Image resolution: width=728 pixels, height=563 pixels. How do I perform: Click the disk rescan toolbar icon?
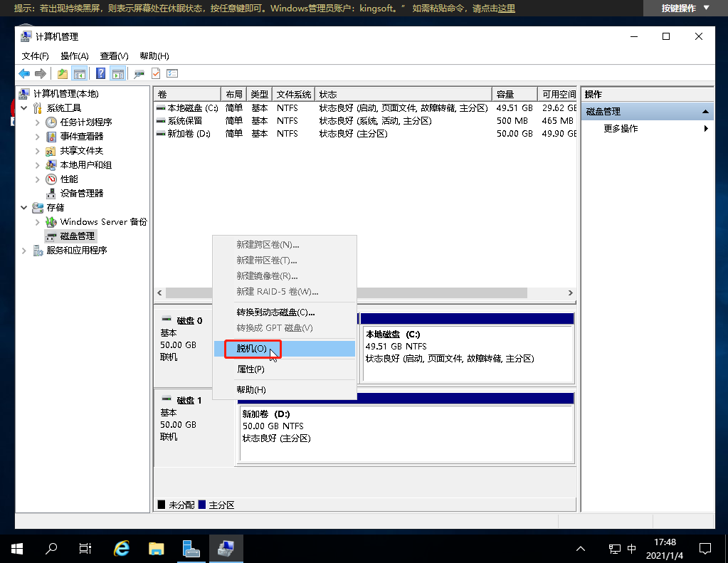tap(139, 73)
